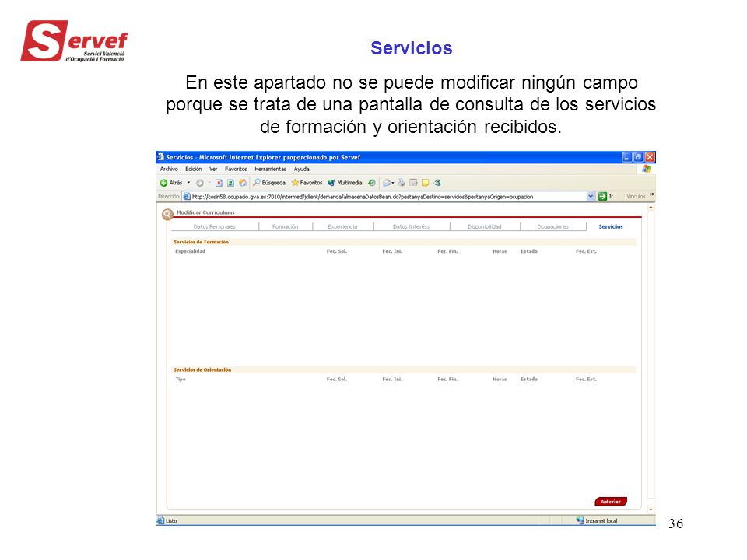This screenshot has width=747, height=560.
Task: Click the Intranet local status zone
Action: (x=597, y=521)
